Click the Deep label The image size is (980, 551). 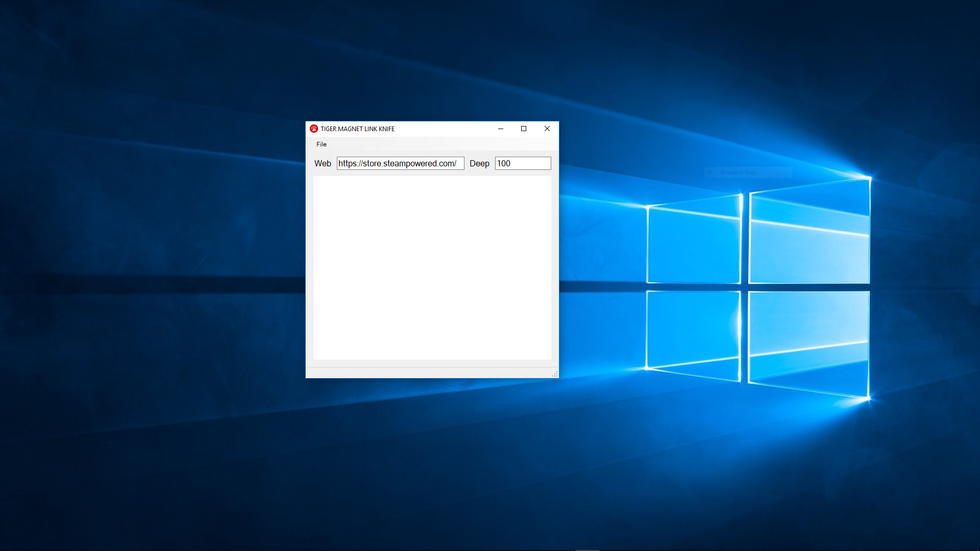(479, 163)
